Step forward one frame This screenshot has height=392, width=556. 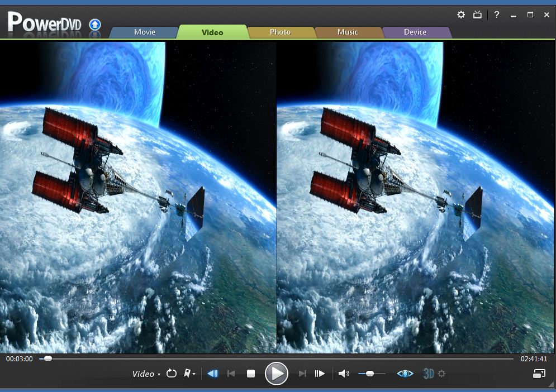pyautogui.click(x=320, y=374)
